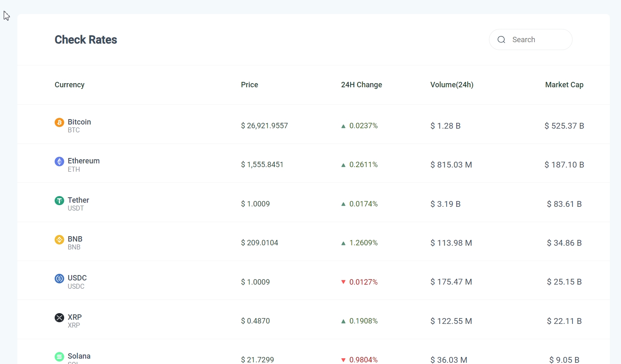This screenshot has width=621, height=364.
Task: Click the magnifier icon in search box
Action: tap(501, 40)
